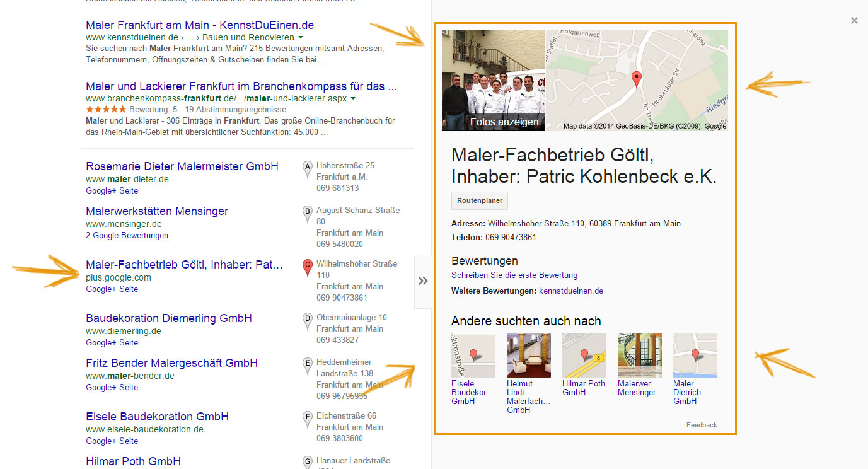Click address Eichenstraße 66
The width and height of the screenshot is (868, 469).
pyautogui.click(x=347, y=415)
